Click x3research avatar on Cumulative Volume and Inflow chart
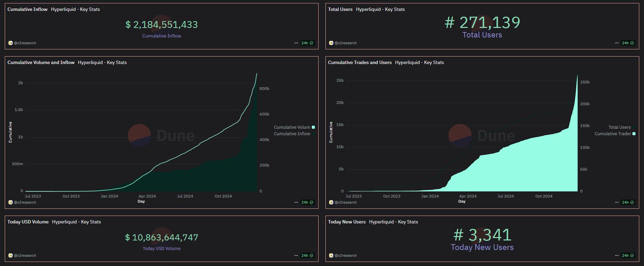The height and width of the screenshot is (266, 644). pos(11,202)
